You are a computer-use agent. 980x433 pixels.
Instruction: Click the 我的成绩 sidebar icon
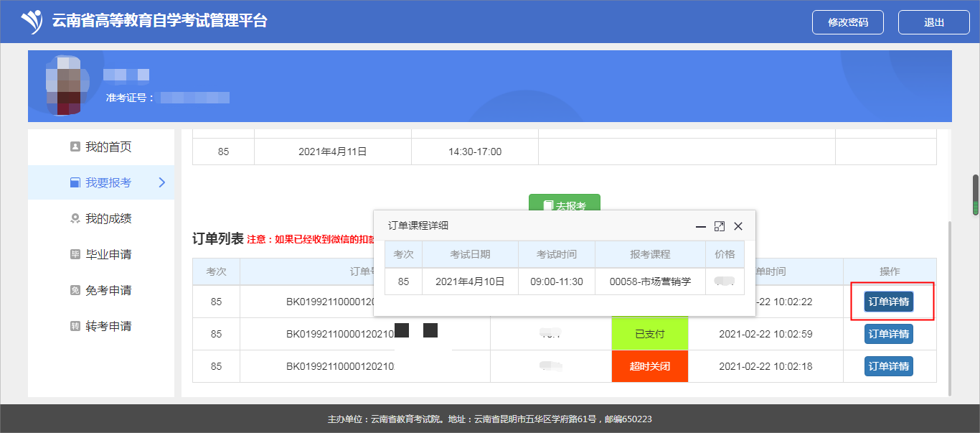pyautogui.click(x=75, y=218)
